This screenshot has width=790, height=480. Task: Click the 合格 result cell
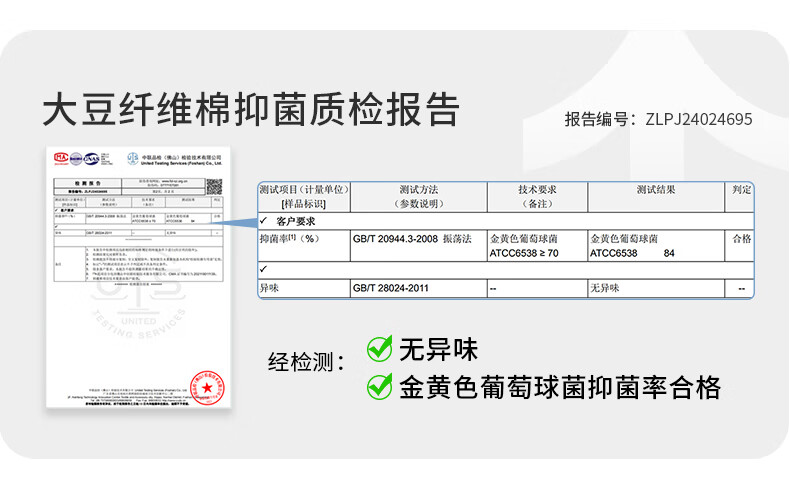[741, 239]
